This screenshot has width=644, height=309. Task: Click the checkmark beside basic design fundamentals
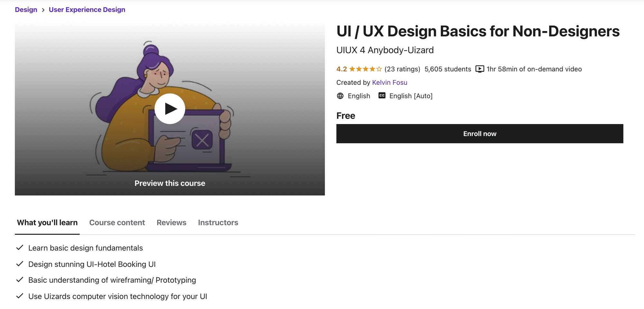(19, 248)
